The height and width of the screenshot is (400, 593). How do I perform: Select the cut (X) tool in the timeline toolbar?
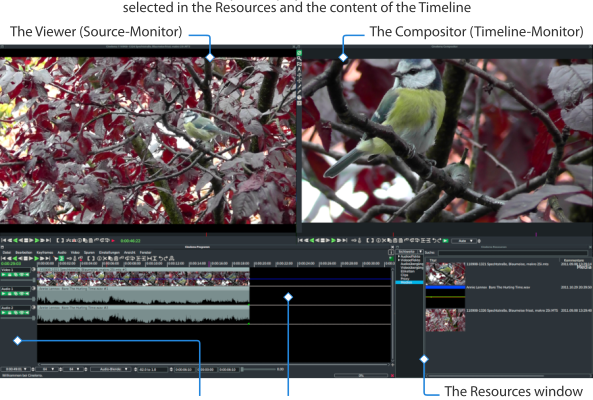point(105,259)
